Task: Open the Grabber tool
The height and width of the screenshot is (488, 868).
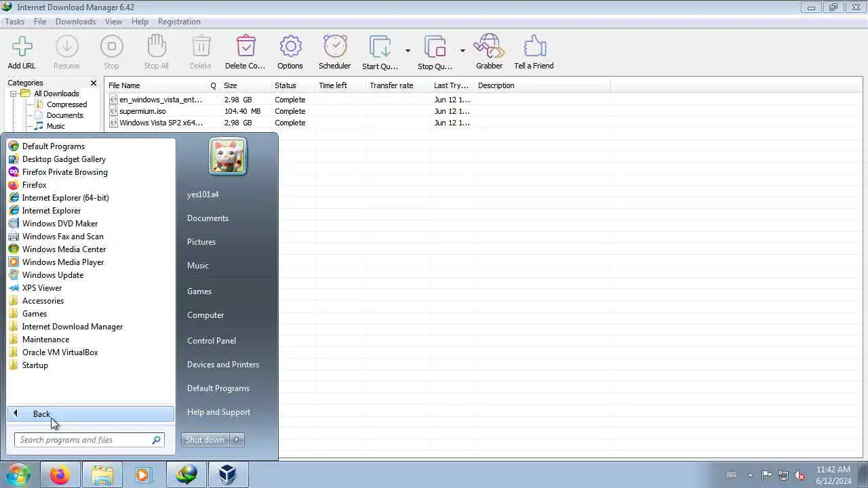Action: [x=489, y=47]
